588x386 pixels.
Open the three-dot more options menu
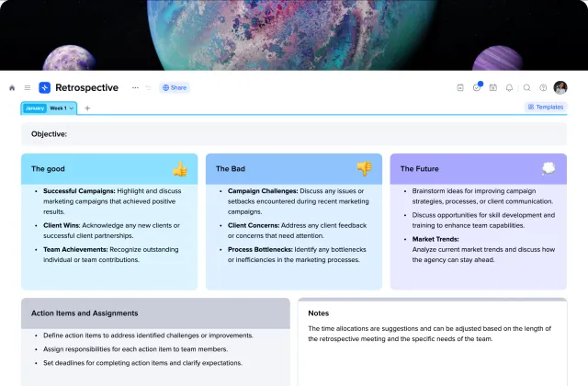(135, 88)
